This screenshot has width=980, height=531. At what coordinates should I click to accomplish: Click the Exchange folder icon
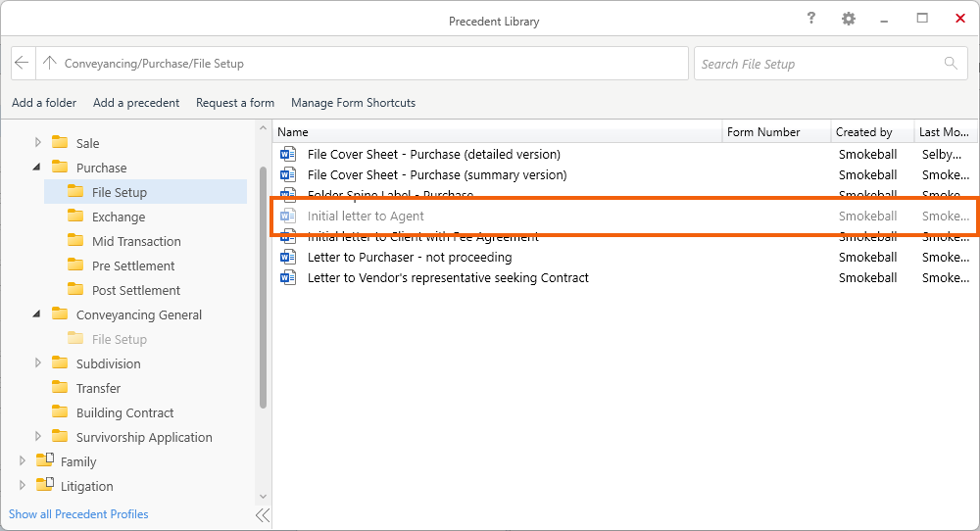(75, 217)
